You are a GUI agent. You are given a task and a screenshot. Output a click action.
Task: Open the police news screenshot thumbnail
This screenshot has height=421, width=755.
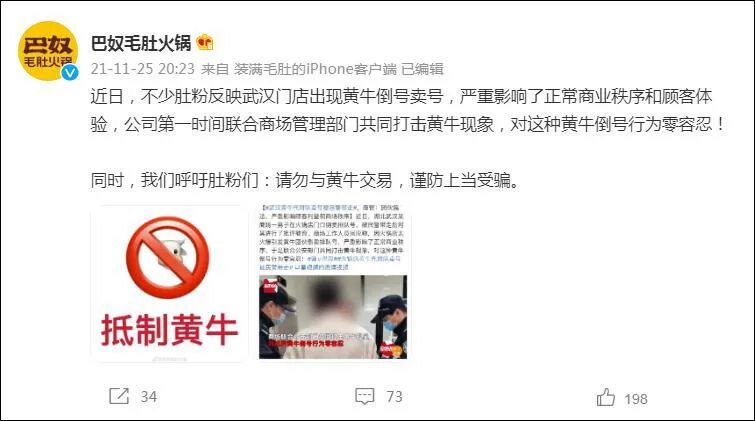click(333, 283)
